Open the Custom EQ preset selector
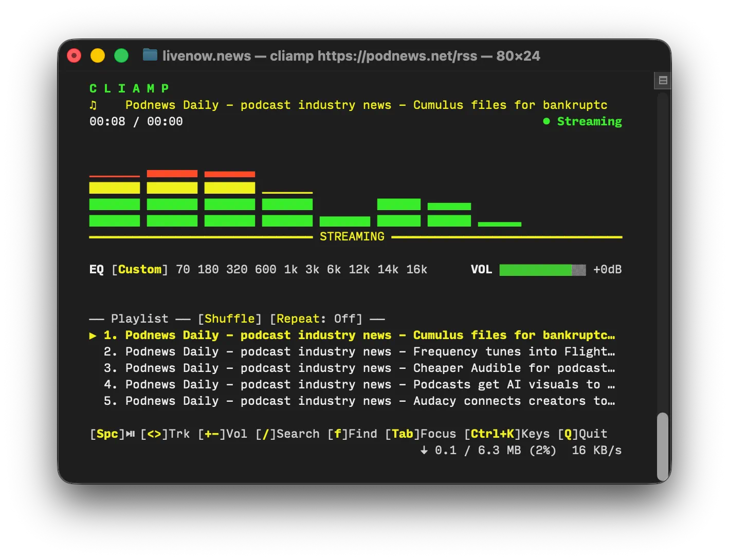This screenshot has height=560, width=729. [x=140, y=270]
